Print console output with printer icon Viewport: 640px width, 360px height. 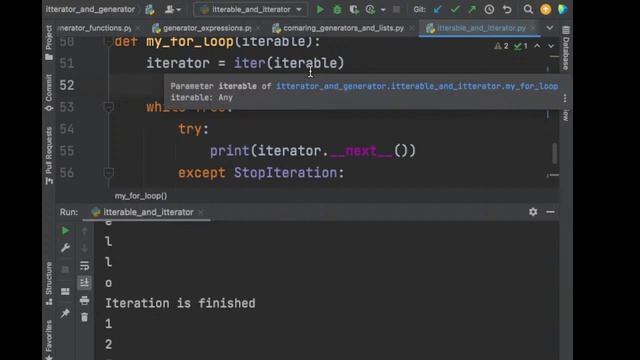click(x=84, y=300)
